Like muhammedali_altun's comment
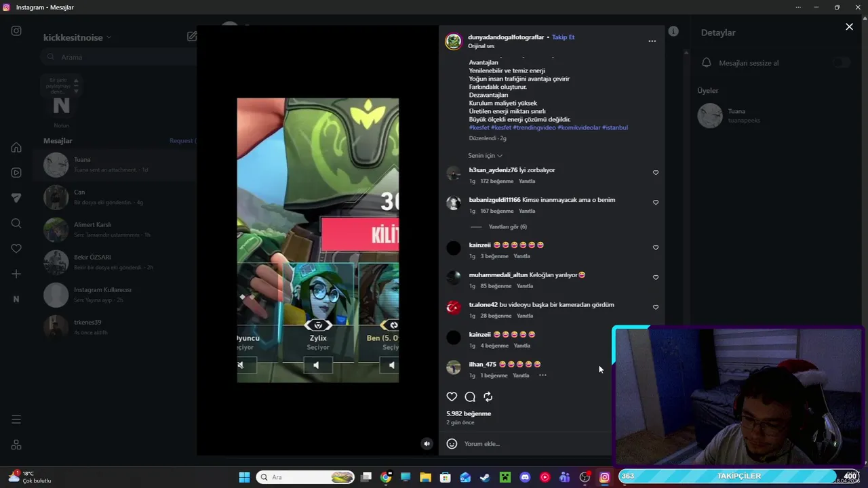This screenshot has width=868, height=488. pos(656,277)
